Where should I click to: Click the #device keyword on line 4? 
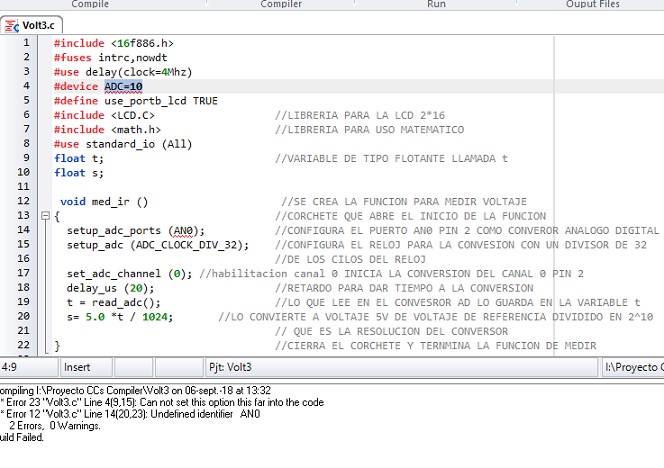coord(76,86)
